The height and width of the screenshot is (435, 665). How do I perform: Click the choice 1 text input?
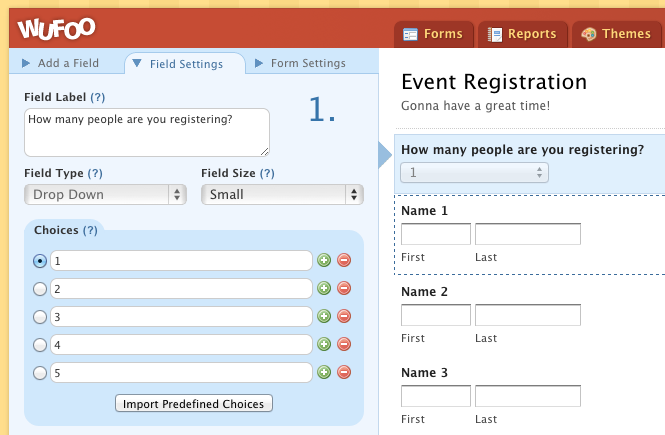[182, 260]
